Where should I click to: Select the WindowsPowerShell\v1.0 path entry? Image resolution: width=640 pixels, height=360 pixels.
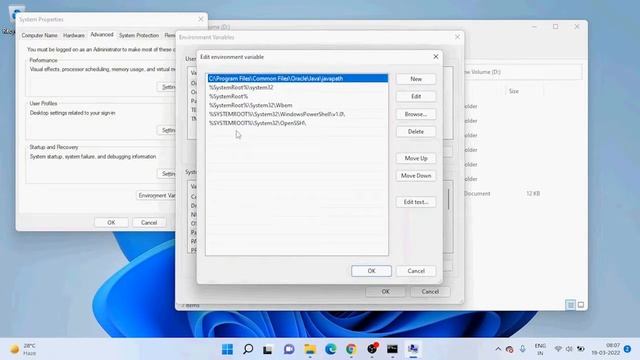[x=298, y=114]
